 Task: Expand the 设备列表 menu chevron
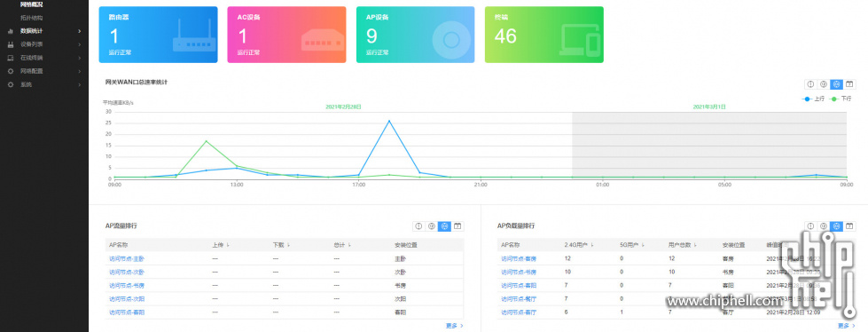(80, 44)
